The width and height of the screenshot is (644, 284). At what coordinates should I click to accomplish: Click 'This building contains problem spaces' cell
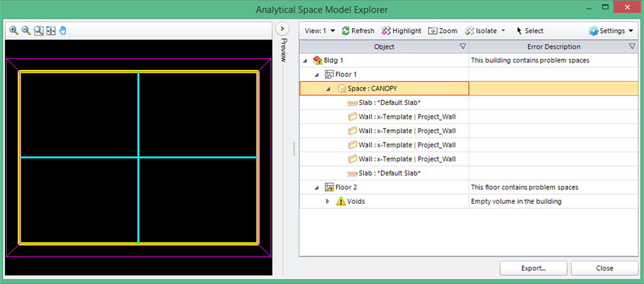(554, 60)
